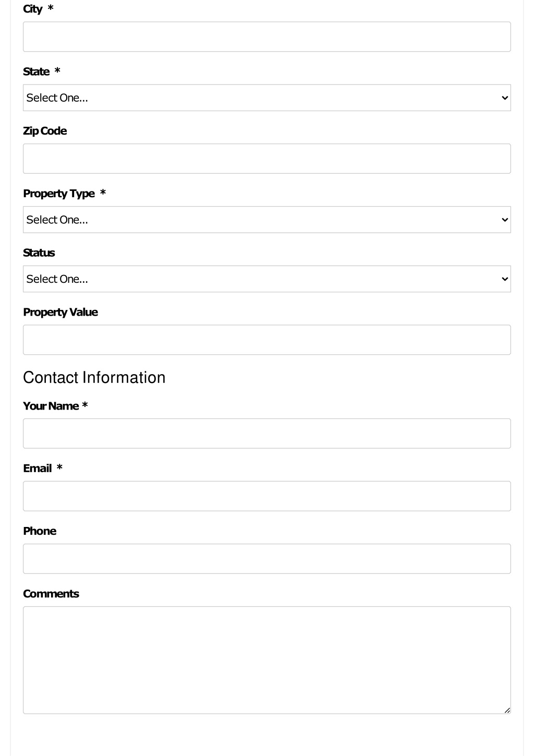Click the Property Type label
The image size is (534, 756).
(59, 194)
